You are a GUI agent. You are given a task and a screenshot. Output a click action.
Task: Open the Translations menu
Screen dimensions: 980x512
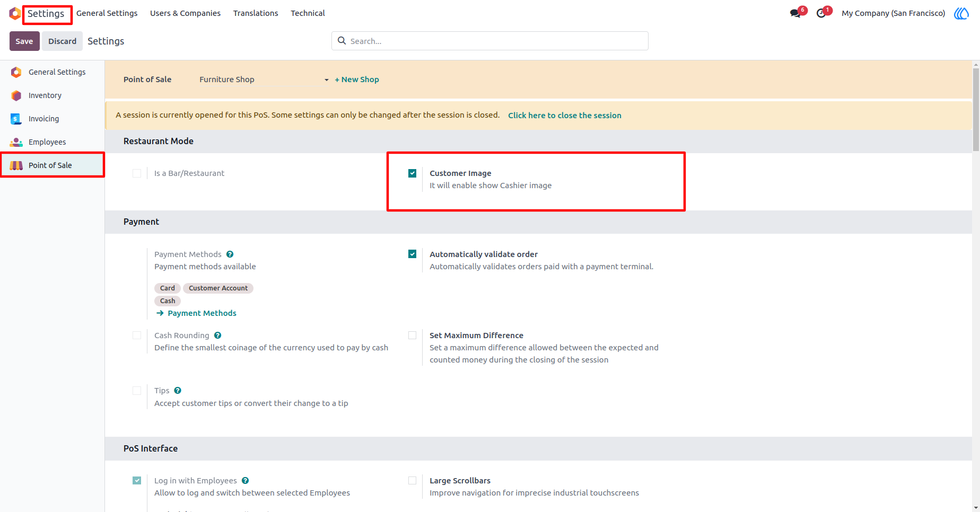coord(256,13)
